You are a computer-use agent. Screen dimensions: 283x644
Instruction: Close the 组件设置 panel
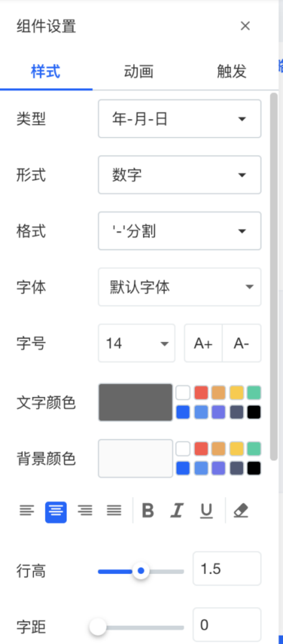pyautogui.click(x=245, y=26)
